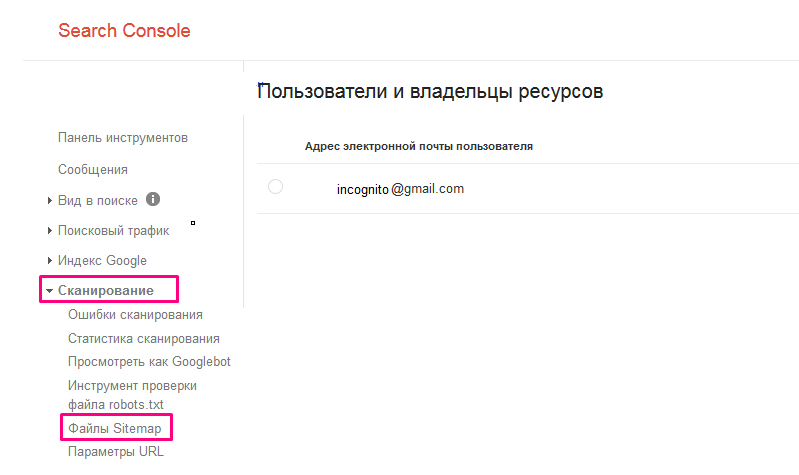
Task: Open Сообщения in the sidebar
Action: tap(93, 170)
